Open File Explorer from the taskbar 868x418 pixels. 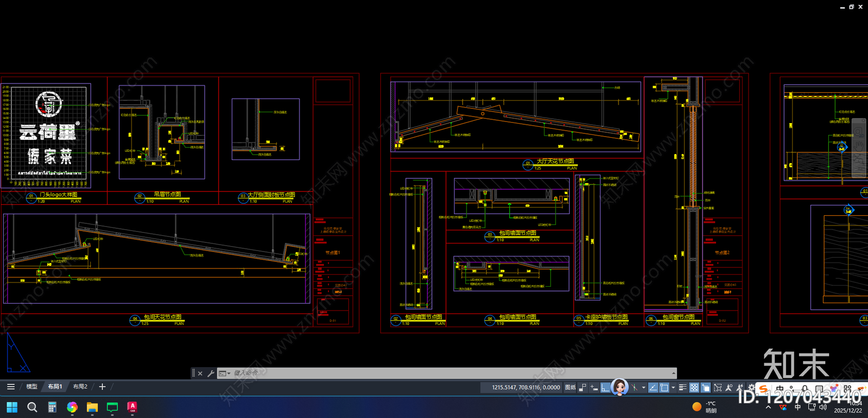(92, 407)
